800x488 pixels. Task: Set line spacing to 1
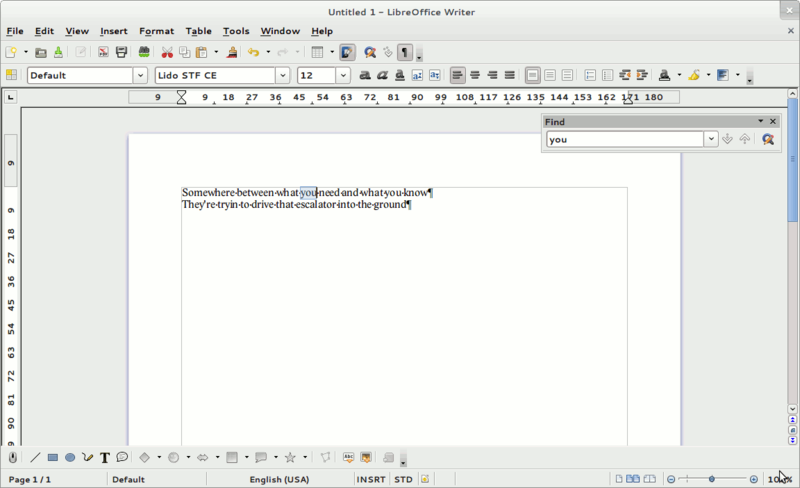[533, 76]
